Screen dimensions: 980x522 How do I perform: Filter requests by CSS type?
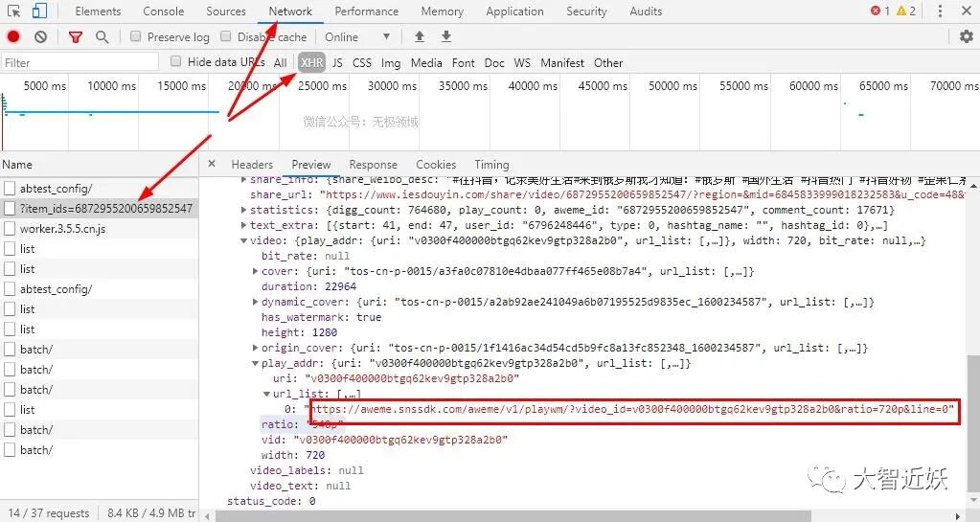coord(362,62)
